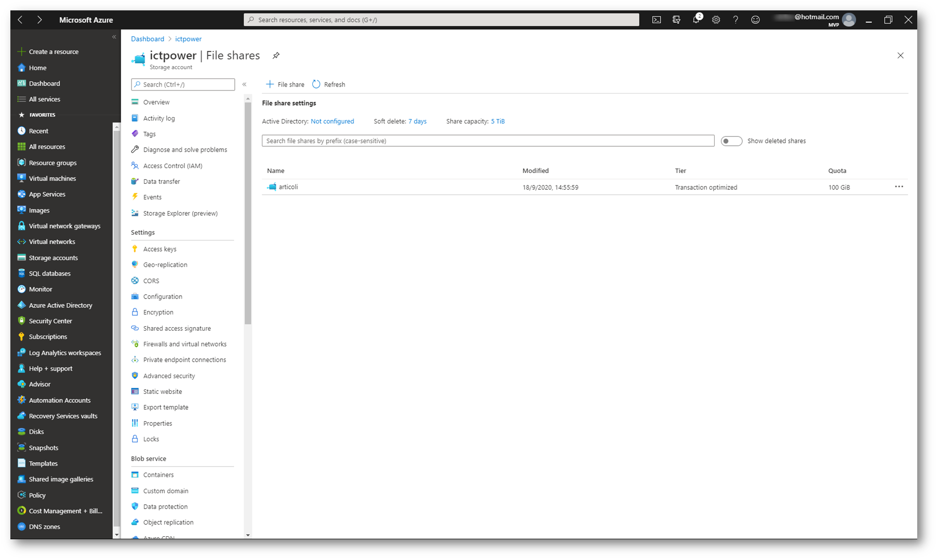Click the Cost Management + Billing icon
Viewport: 938px width, 560px height.
[x=21, y=511]
